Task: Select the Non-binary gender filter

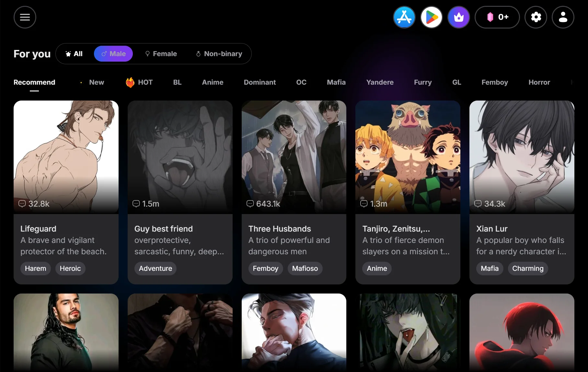Action: point(219,54)
